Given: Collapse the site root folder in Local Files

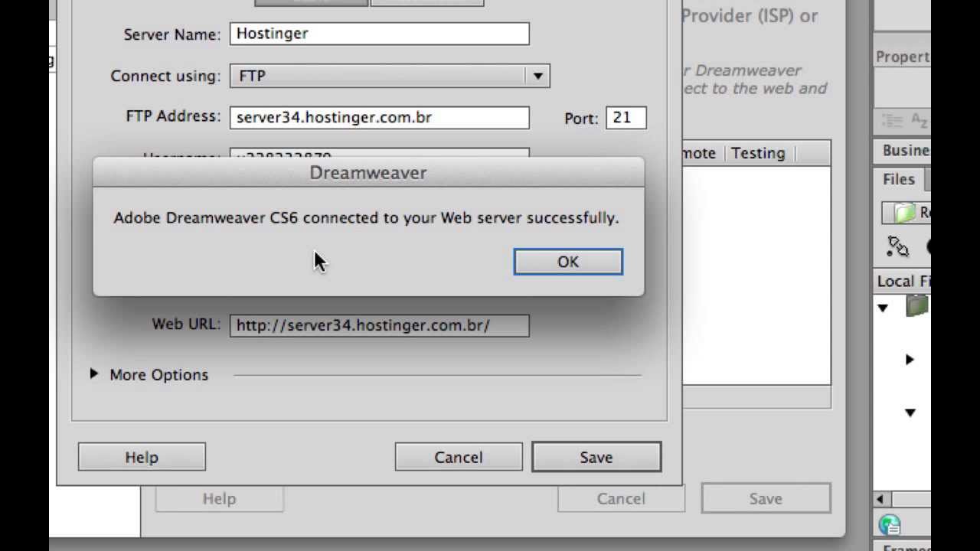Looking at the screenshot, I should click(x=883, y=308).
